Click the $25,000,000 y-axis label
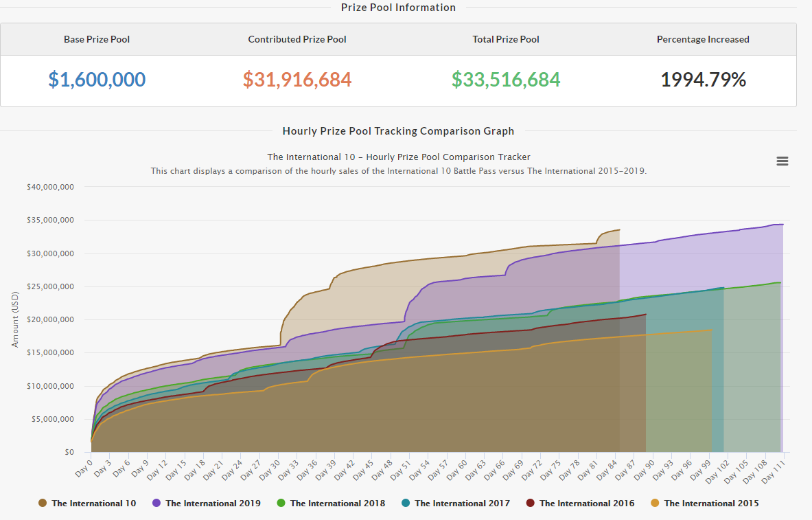Screen dimensions: 812x520 (50, 286)
